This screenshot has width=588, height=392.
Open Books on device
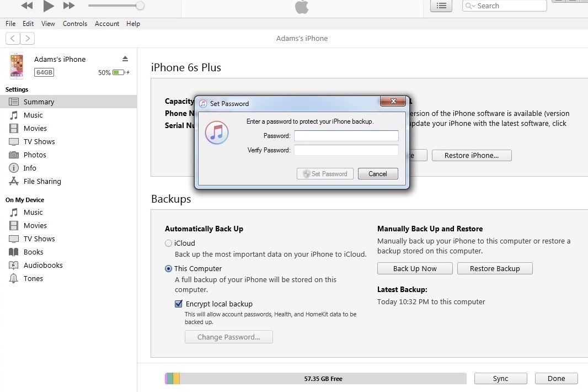(68, 252)
